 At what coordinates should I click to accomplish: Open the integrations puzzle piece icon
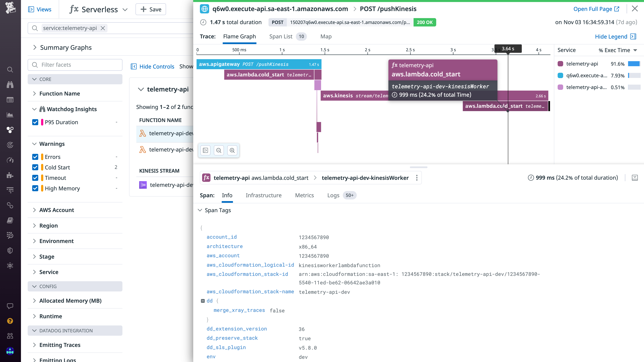point(10,175)
